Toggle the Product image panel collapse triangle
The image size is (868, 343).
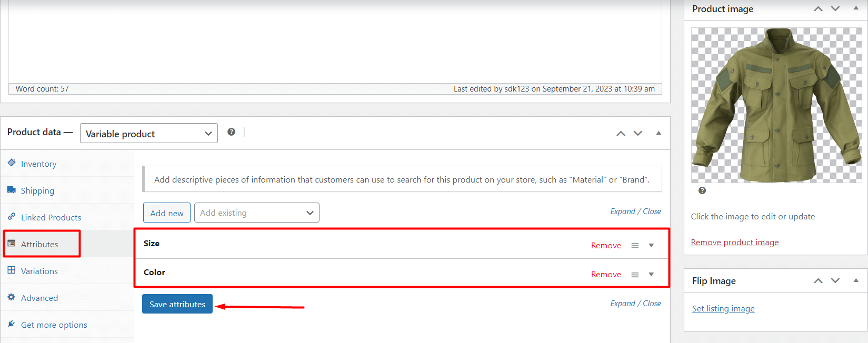pos(856,8)
